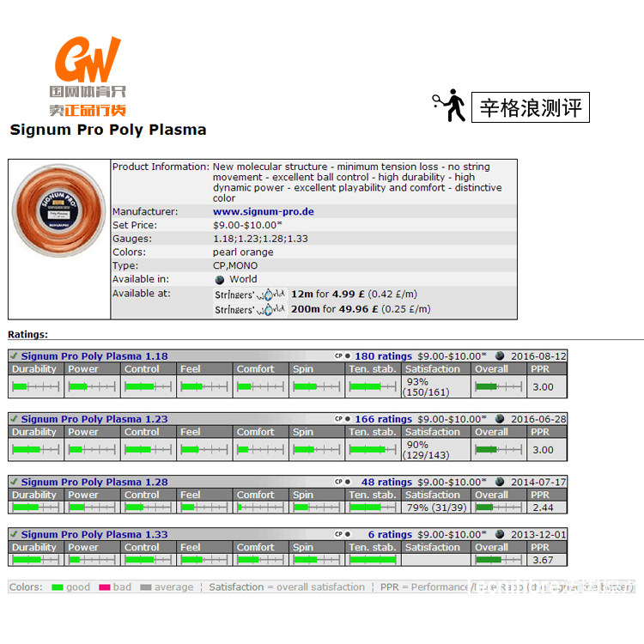
Task: Click Stringers' World logo for 12m offer
Action: (x=250, y=295)
